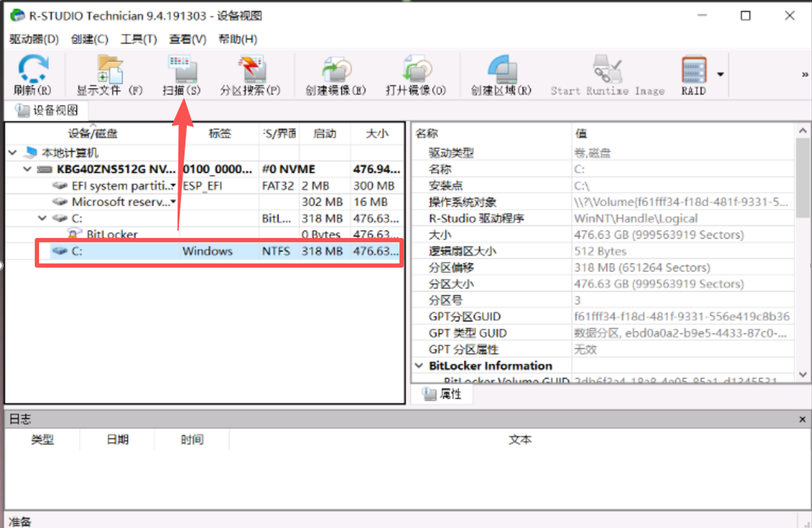Open the 驱动器(D) menu
812x528 pixels.
point(34,39)
